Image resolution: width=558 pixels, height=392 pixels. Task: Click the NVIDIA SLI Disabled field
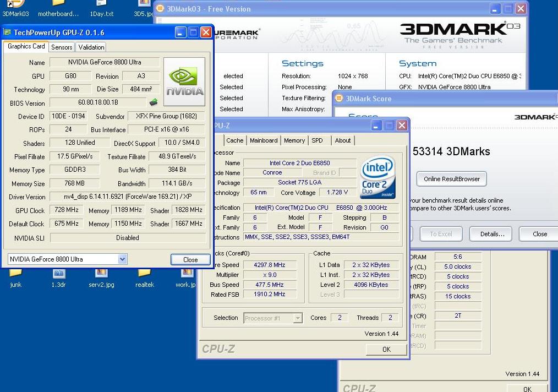[x=128, y=237]
